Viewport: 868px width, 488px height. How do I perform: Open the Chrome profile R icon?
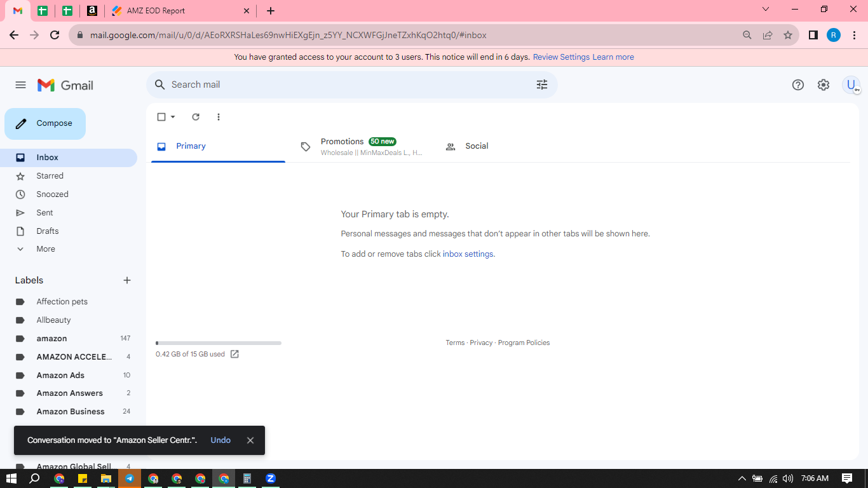(834, 35)
